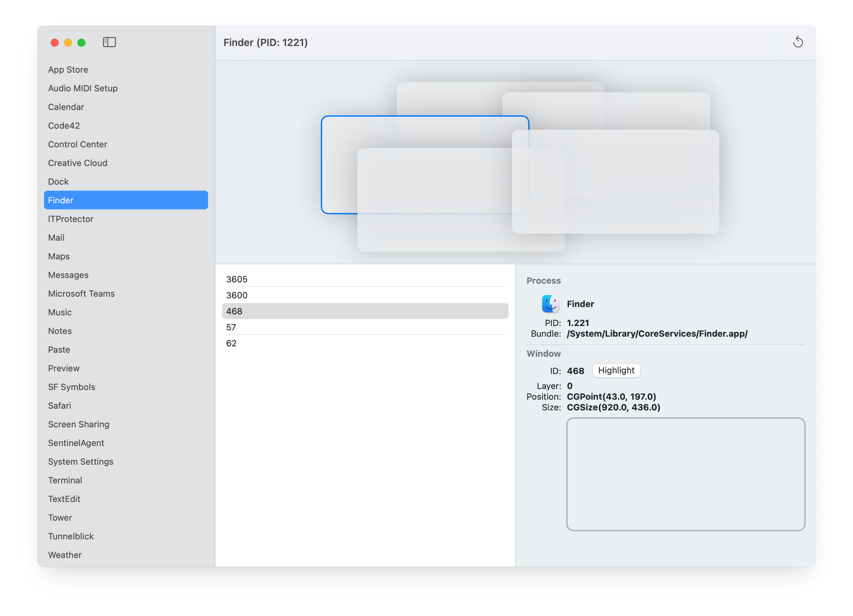This screenshot has width=853, height=616.
Task: Select window ID 3605 in the list
Action: (365, 279)
